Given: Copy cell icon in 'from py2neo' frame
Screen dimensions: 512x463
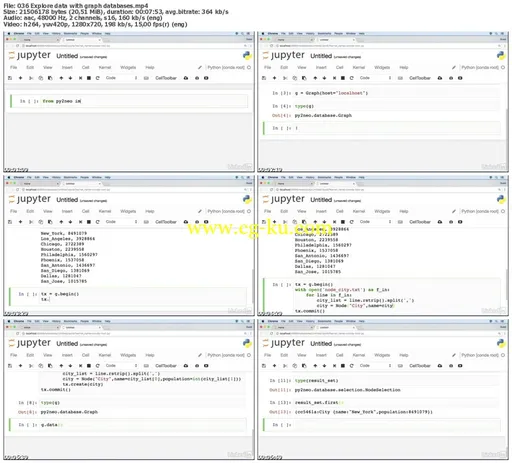Looking at the screenshot, I should tap(41, 78).
